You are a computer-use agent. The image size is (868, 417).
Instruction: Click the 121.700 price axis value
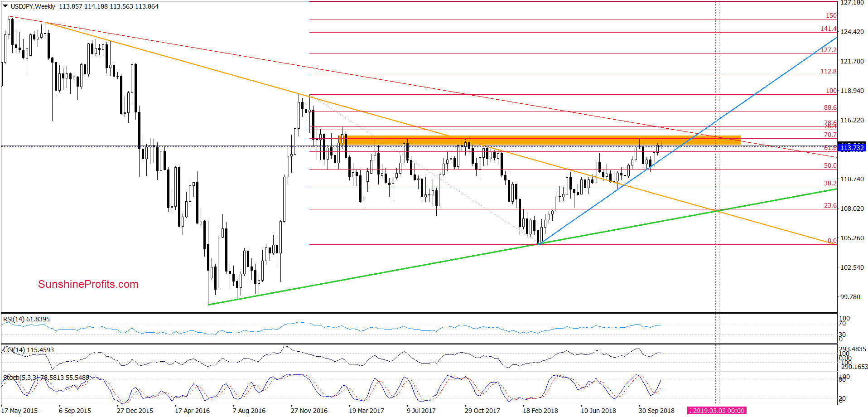852,61
